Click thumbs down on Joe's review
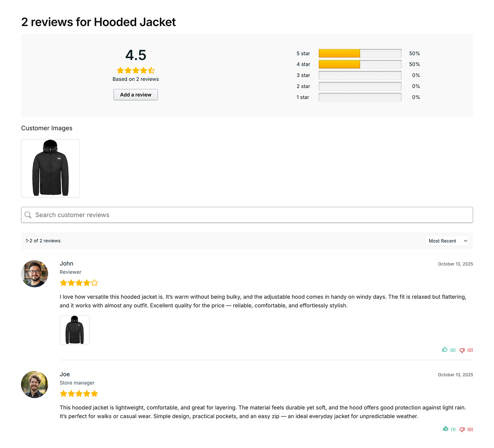Screen dimensions: 494x448 coord(462,430)
